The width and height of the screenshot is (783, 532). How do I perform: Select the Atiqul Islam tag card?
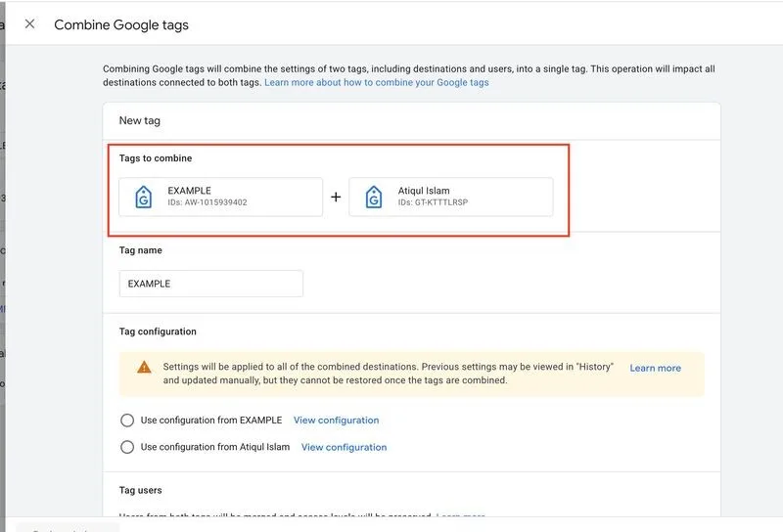[x=451, y=197]
